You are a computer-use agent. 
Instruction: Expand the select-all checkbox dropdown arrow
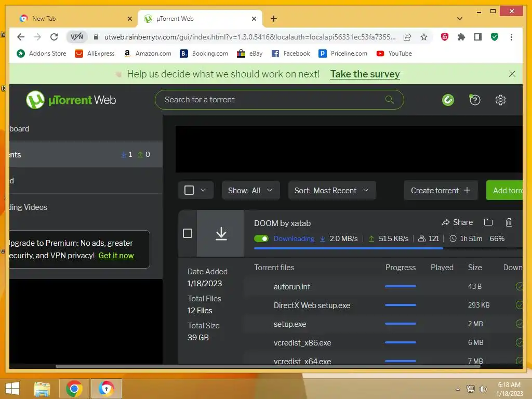pyautogui.click(x=203, y=190)
